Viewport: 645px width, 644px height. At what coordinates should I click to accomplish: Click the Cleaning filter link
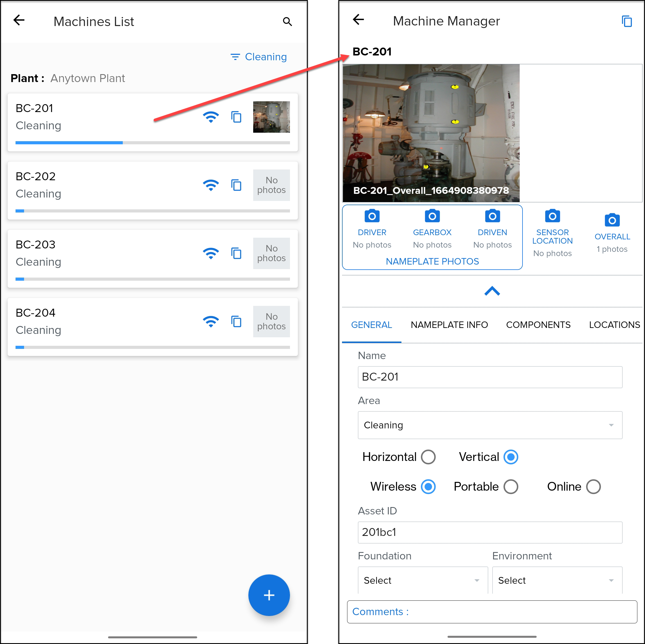[266, 57]
